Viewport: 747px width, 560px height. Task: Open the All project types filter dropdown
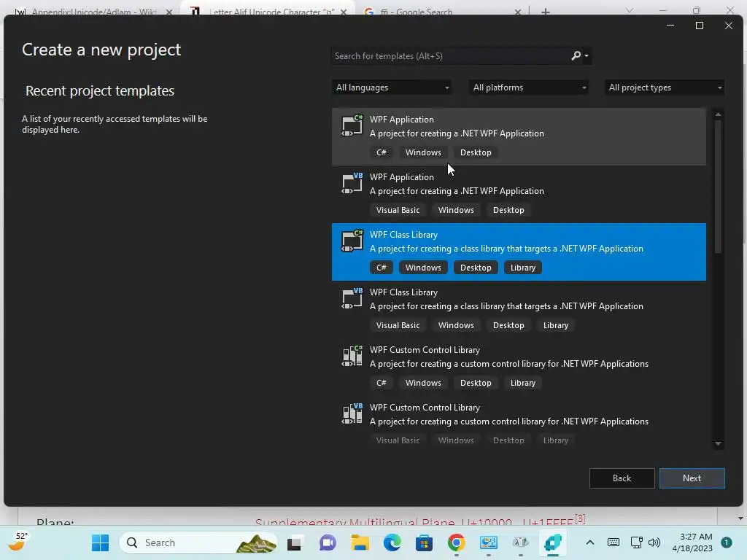click(665, 87)
